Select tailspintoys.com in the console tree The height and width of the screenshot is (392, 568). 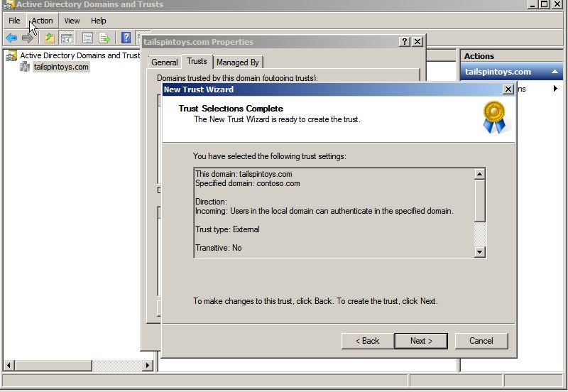click(61, 67)
